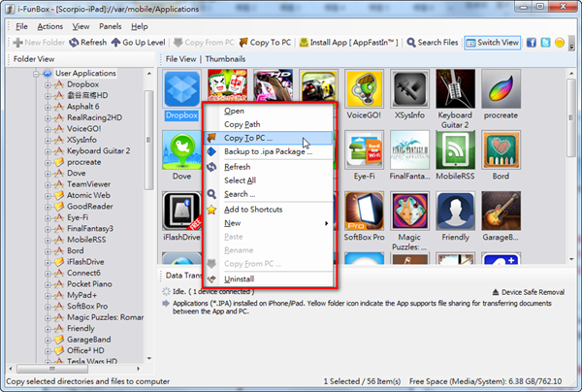Click the folder tree horizontal scrollbar

point(52,369)
